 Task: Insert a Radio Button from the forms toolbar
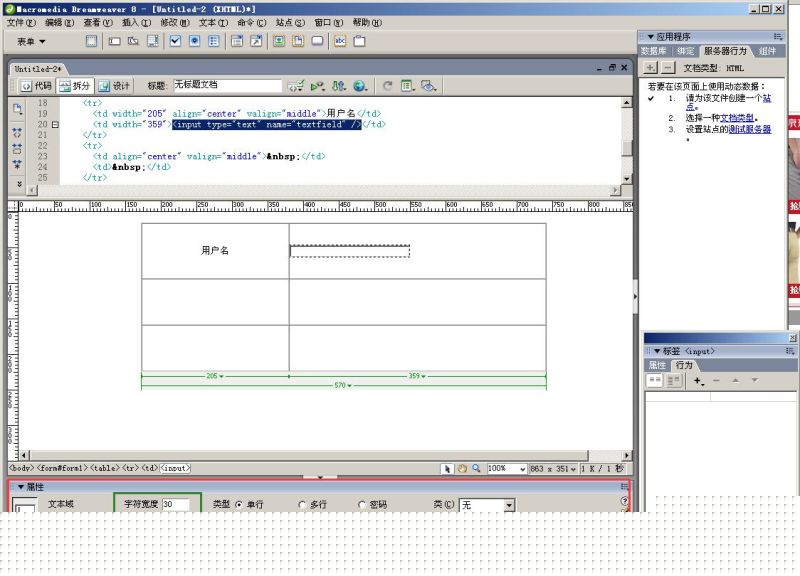(194, 41)
